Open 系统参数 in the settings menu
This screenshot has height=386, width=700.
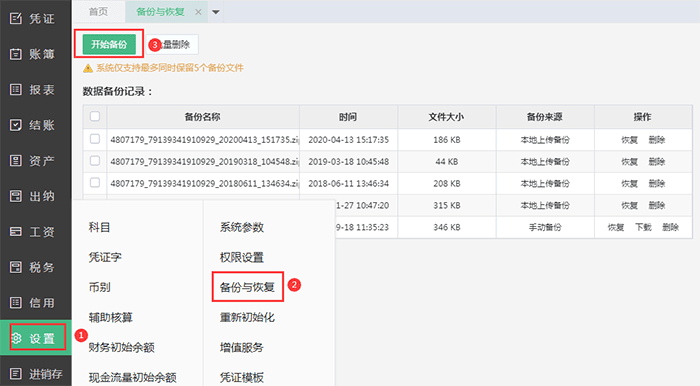pyautogui.click(x=242, y=227)
